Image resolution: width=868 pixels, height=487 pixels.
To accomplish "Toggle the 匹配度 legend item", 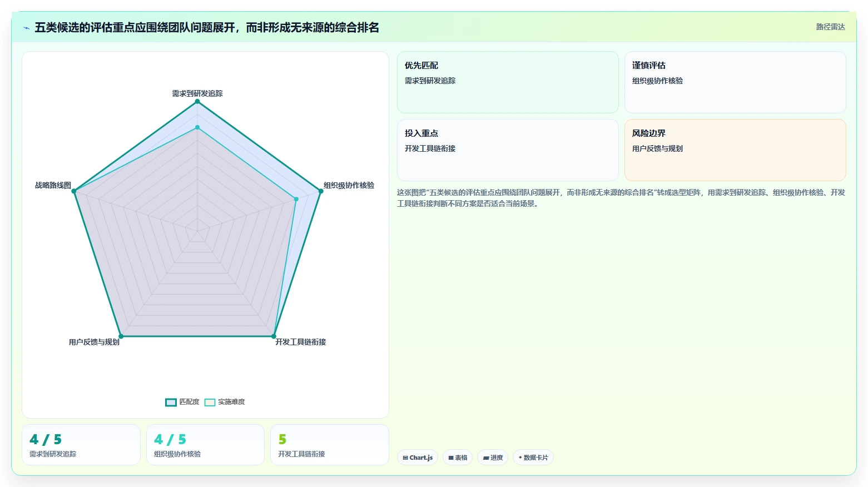I will (x=182, y=402).
